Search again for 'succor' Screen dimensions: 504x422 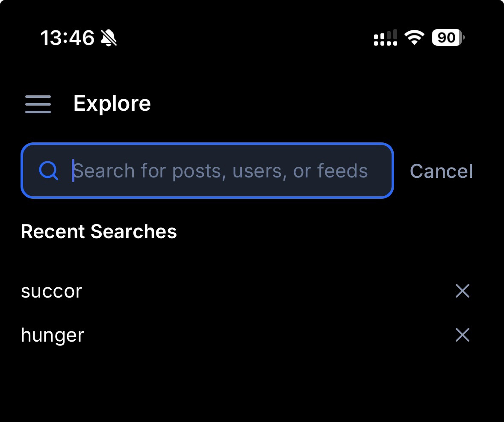pyautogui.click(x=52, y=291)
